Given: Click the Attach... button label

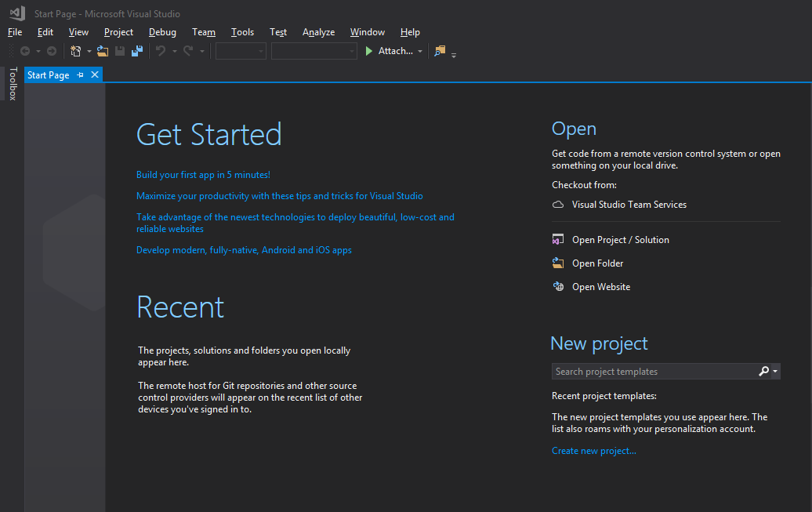Looking at the screenshot, I should tap(396, 51).
